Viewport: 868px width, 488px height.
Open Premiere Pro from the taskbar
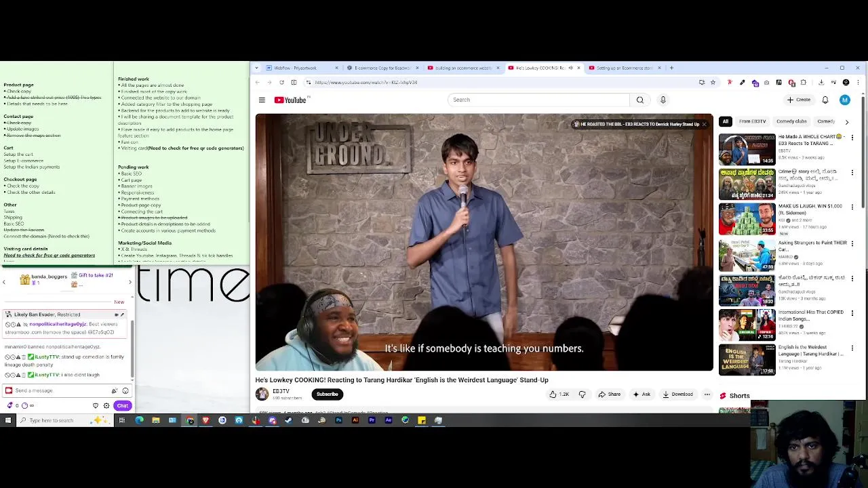tap(372, 420)
